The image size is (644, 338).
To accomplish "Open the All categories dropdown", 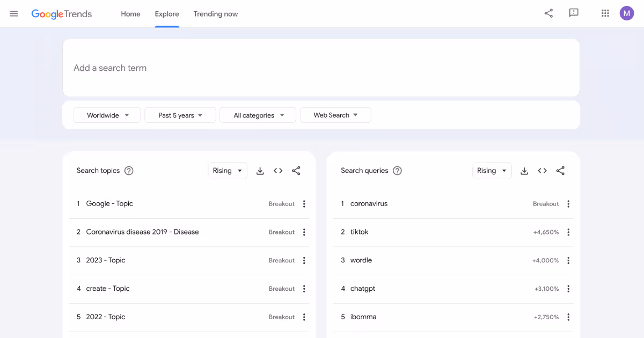I will point(258,115).
